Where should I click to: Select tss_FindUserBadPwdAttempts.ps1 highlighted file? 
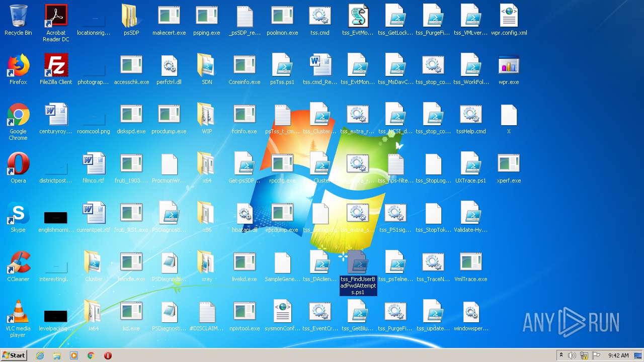point(358,273)
